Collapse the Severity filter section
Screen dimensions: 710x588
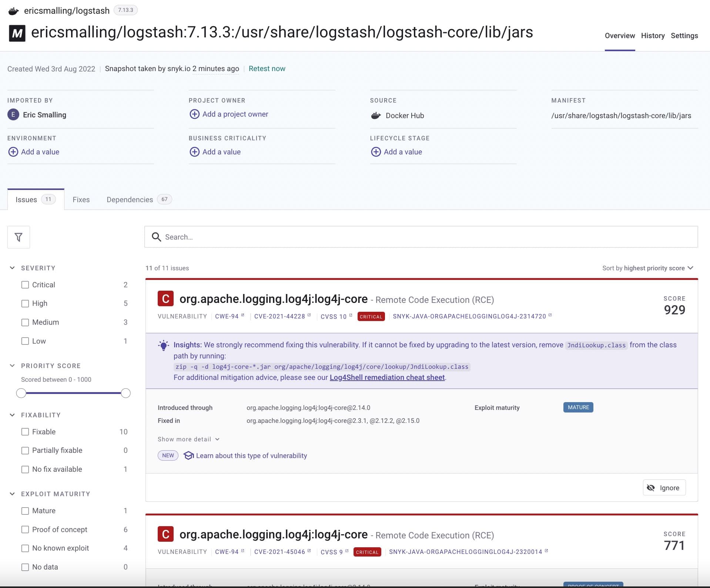pyautogui.click(x=12, y=268)
